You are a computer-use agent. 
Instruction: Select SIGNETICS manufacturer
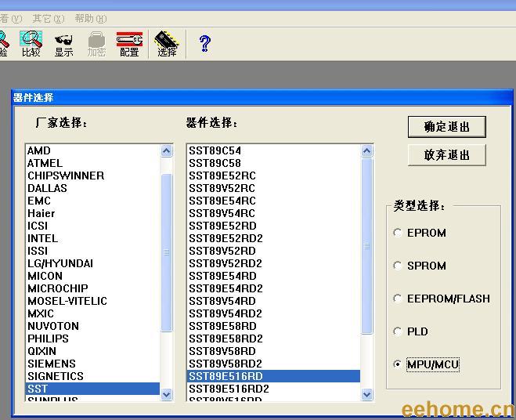coord(92,376)
